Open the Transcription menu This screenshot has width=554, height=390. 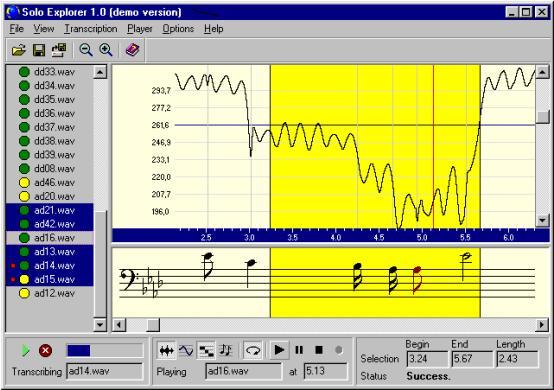[x=91, y=29]
